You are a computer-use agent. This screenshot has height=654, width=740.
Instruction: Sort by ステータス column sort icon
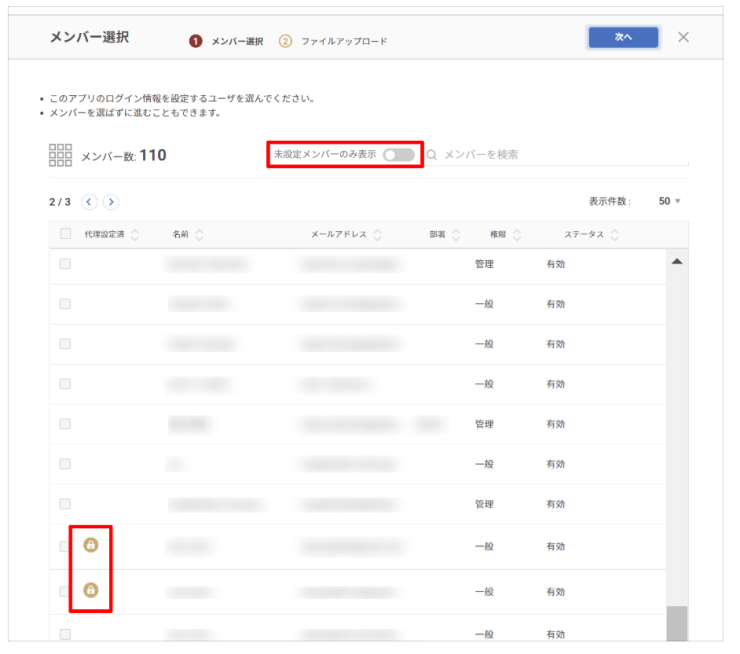tap(615, 235)
